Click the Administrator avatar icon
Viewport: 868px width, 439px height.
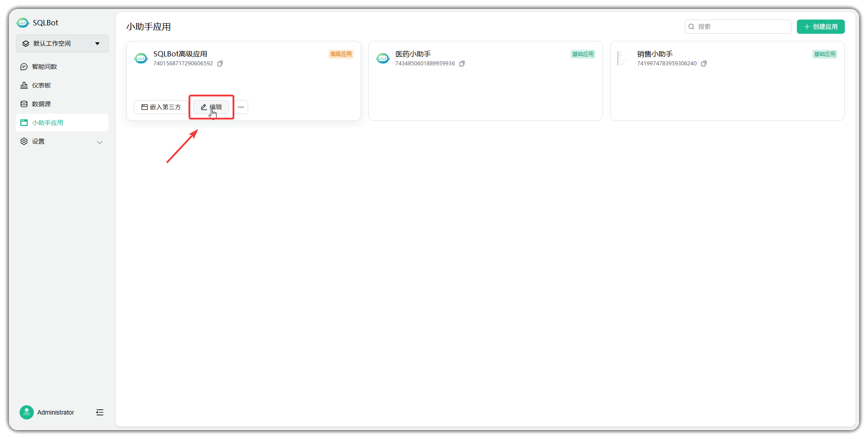(27, 412)
